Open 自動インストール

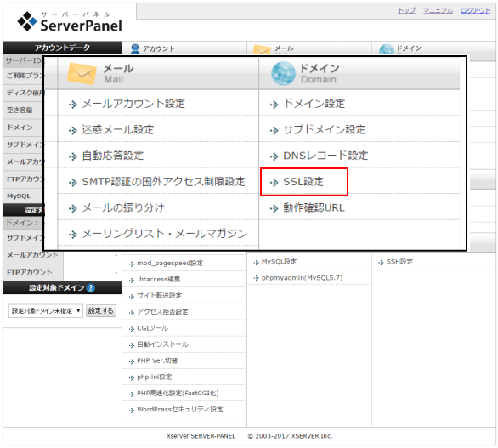click(162, 344)
